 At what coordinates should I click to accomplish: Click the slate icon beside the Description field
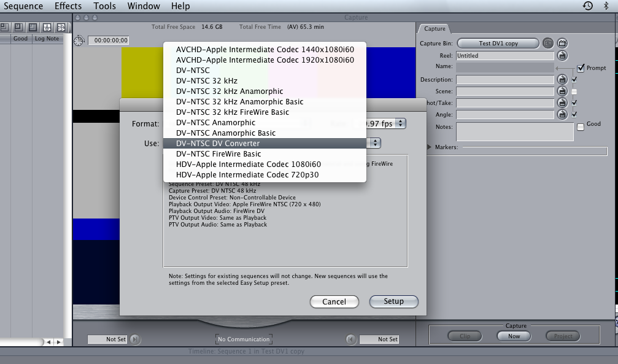(562, 80)
